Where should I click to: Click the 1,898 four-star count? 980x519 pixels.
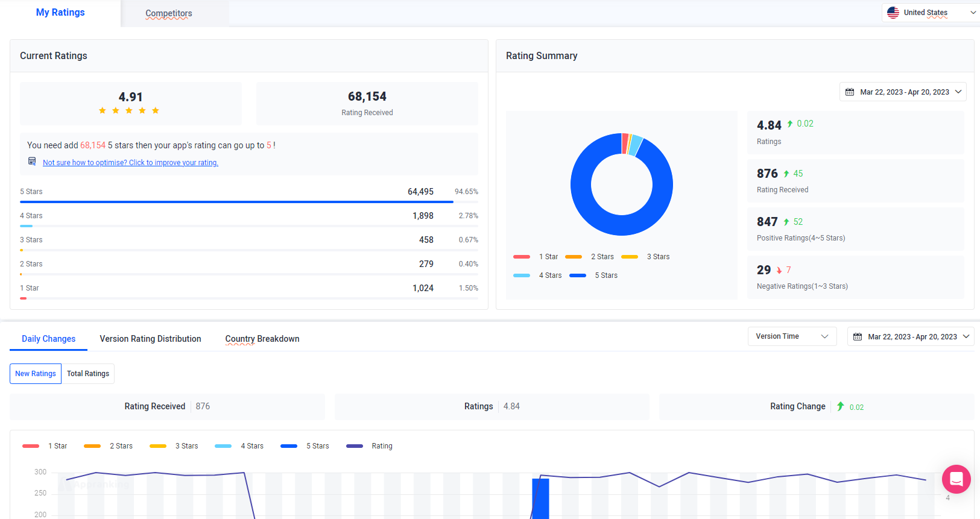pyautogui.click(x=423, y=216)
